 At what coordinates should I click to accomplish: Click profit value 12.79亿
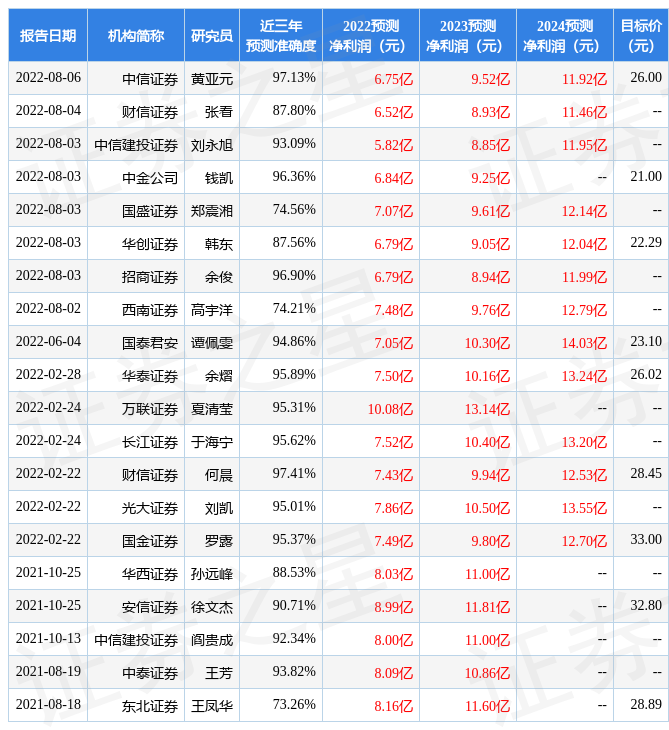tap(584, 310)
